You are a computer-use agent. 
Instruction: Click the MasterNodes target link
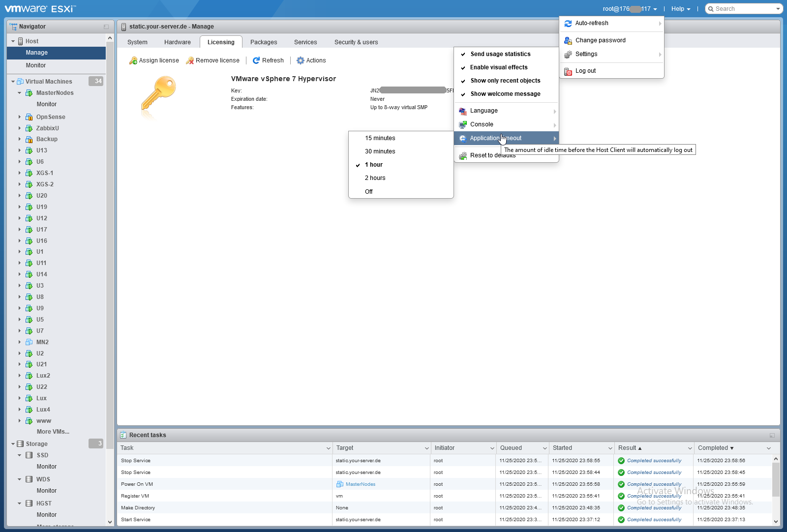[361, 484]
